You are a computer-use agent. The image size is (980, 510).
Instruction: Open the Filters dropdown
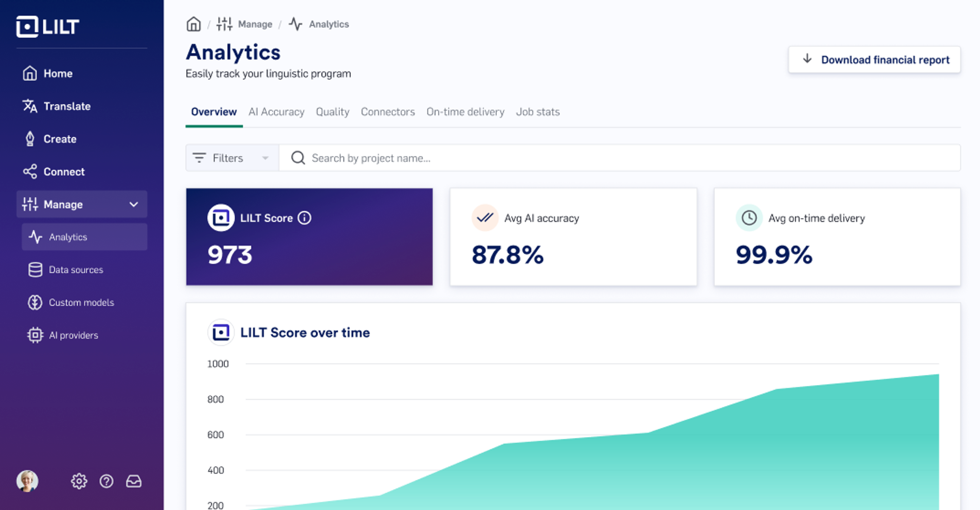coord(232,158)
